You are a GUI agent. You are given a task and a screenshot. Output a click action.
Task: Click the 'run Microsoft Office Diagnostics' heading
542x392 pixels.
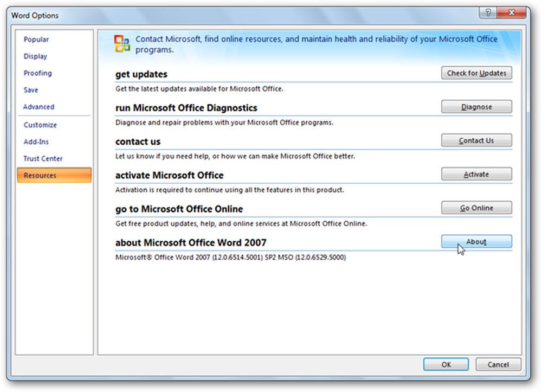pyautogui.click(x=186, y=108)
